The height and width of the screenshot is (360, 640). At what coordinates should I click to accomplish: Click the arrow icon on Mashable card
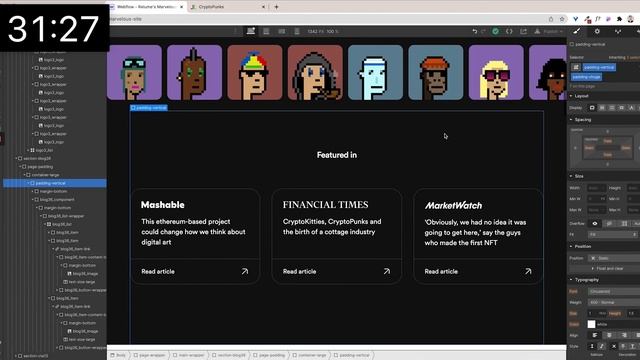244,271
